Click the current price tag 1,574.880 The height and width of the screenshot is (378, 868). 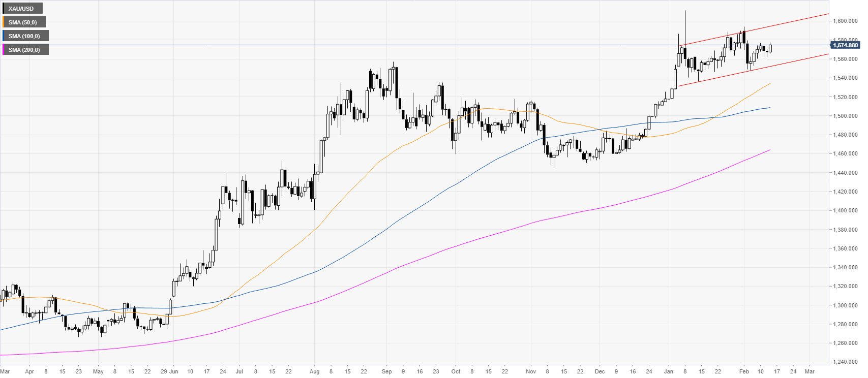pos(846,45)
